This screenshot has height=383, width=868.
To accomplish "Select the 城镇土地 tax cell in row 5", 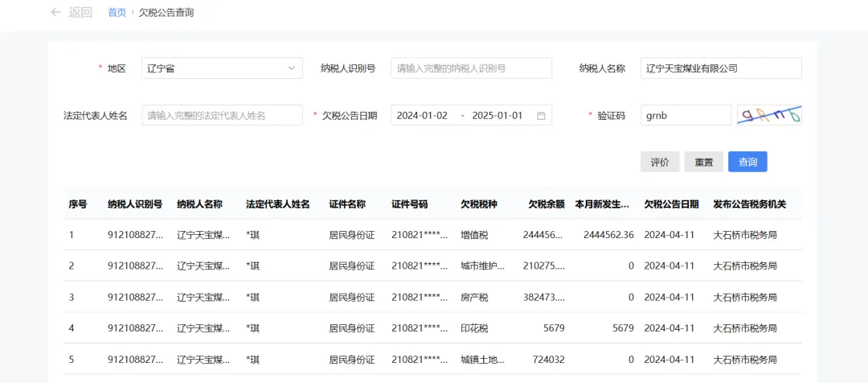I will 483,359.
